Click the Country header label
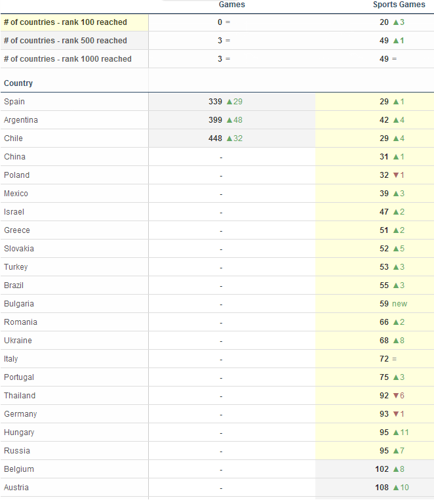Image resolution: width=434 pixels, height=504 pixels. 18,83
